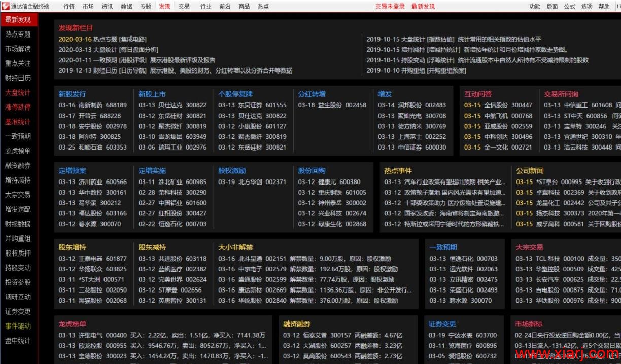The image size is (621, 364).
Task: Open 增持减持 in the left sidebar
Action: [18, 180]
